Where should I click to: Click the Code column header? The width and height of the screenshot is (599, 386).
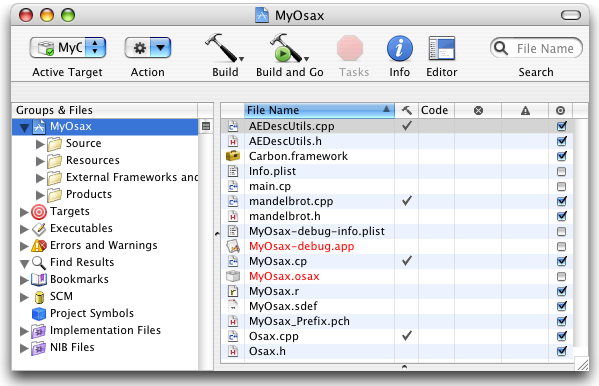click(436, 110)
